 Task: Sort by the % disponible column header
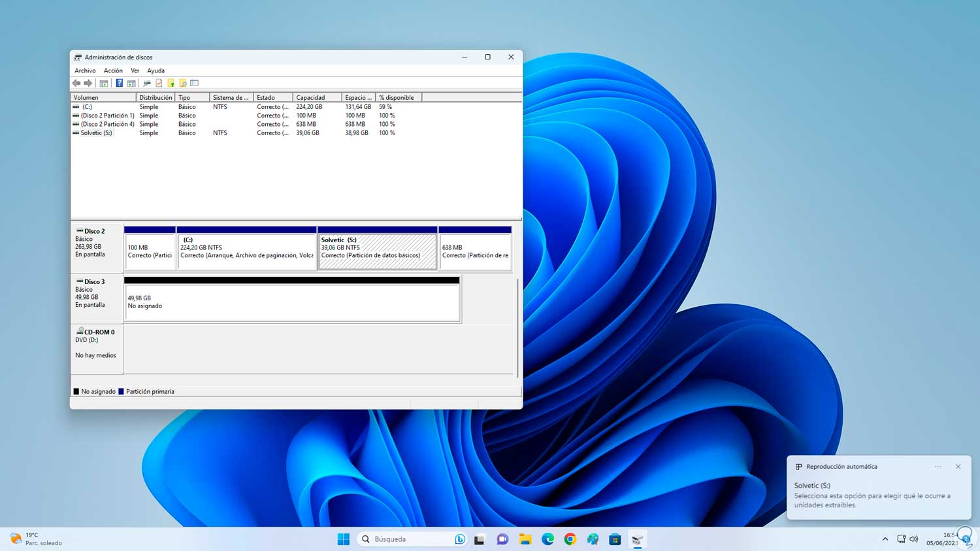[397, 97]
